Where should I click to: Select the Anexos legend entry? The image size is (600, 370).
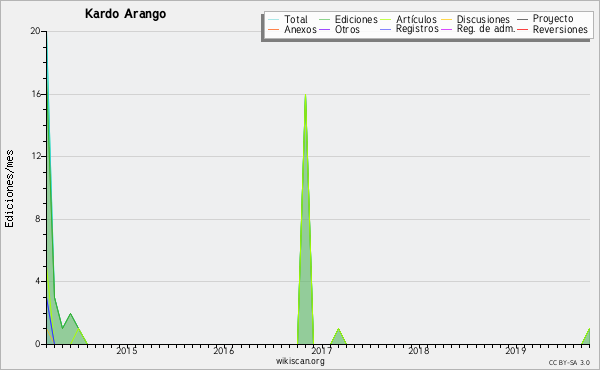(x=300, y=29)
